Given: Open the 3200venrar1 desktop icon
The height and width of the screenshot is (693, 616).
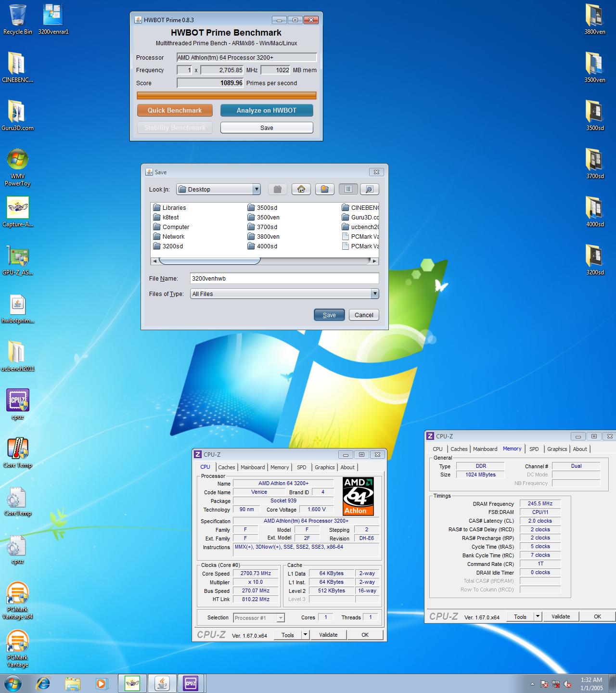Looking at the screenshot, I should pyautogui.click(x=53, y=19).
